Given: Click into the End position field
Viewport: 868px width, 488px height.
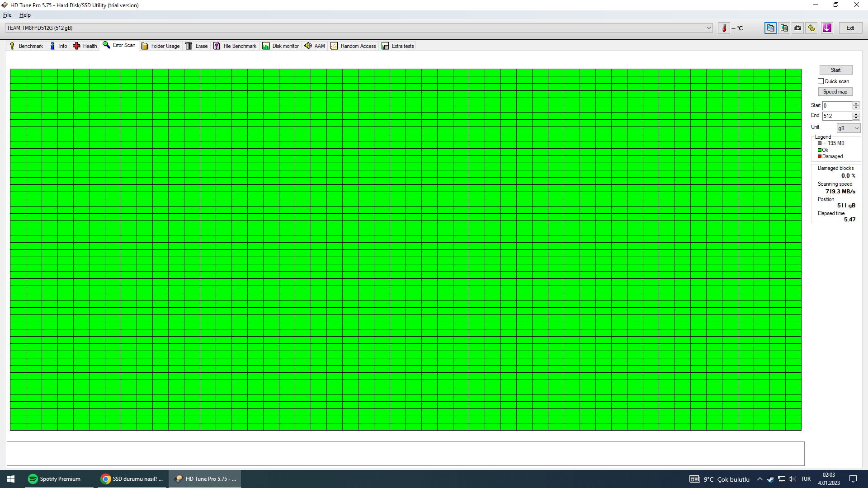Looking at the screenshot, I should 837,116.
